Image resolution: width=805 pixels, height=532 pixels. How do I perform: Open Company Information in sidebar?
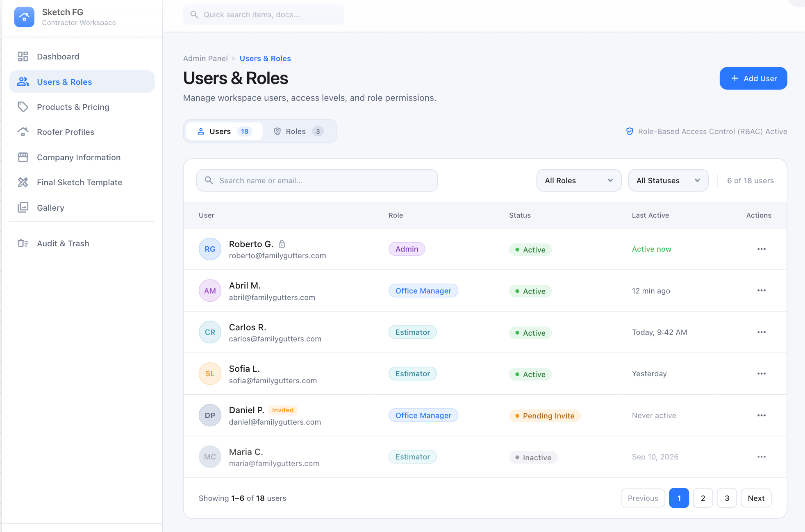pyautogui.click(x=82, y=157)
